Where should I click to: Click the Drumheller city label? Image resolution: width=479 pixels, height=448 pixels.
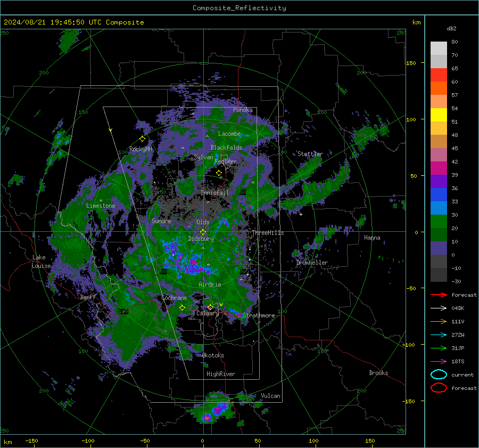pos(312,263)
